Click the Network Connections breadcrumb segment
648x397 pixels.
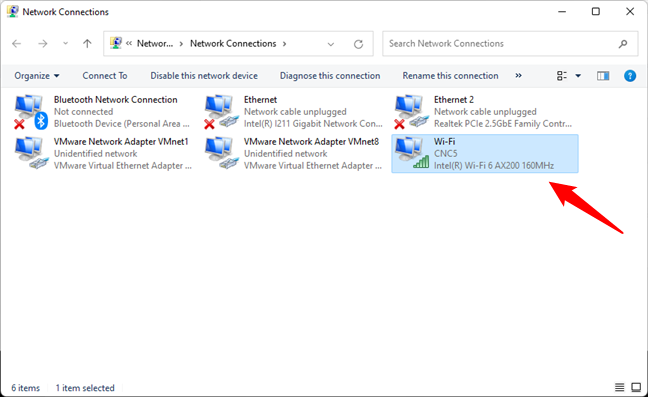click(x=233, y=43)
